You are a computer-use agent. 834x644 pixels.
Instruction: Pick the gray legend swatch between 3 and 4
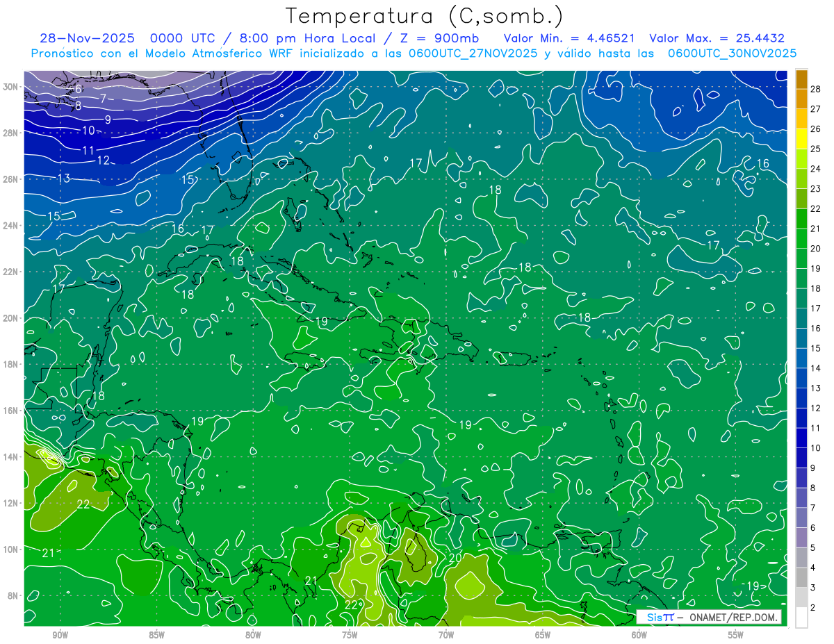(x=801, y=577)
